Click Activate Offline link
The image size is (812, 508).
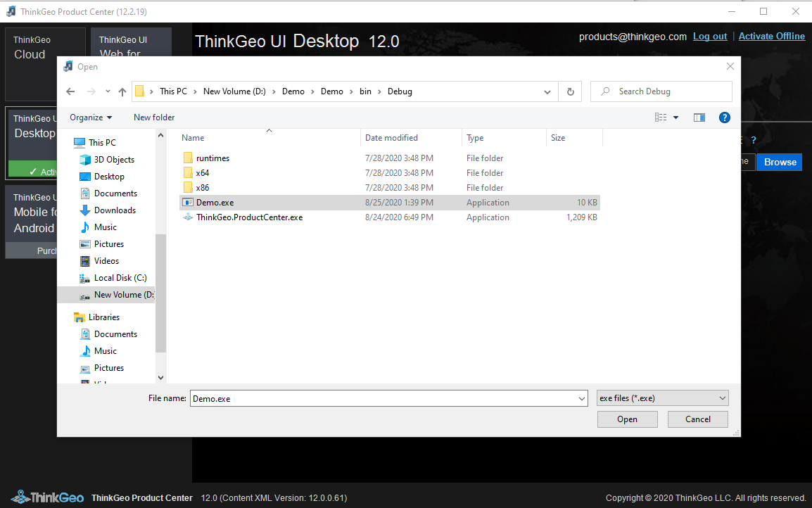point(772,37)
